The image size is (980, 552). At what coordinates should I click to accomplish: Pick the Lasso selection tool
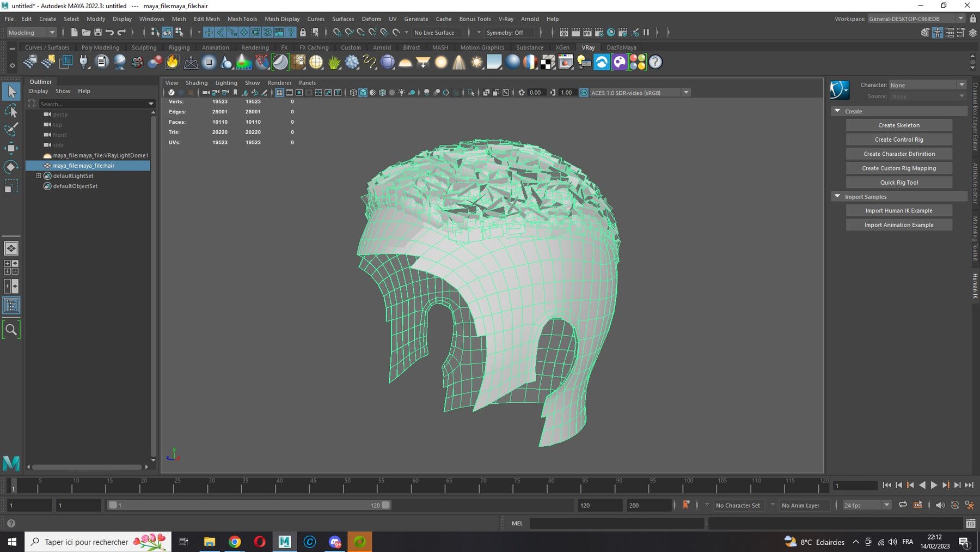11,111
